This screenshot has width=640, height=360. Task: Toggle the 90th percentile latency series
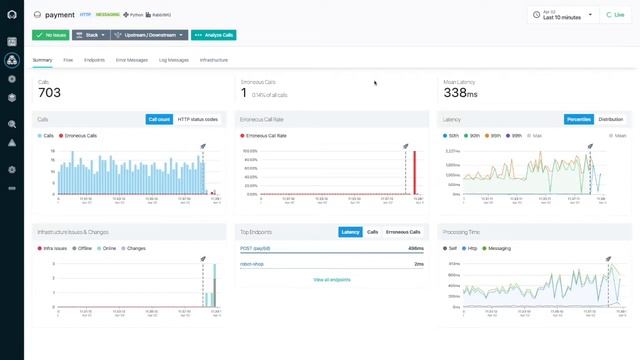(472, 136)
